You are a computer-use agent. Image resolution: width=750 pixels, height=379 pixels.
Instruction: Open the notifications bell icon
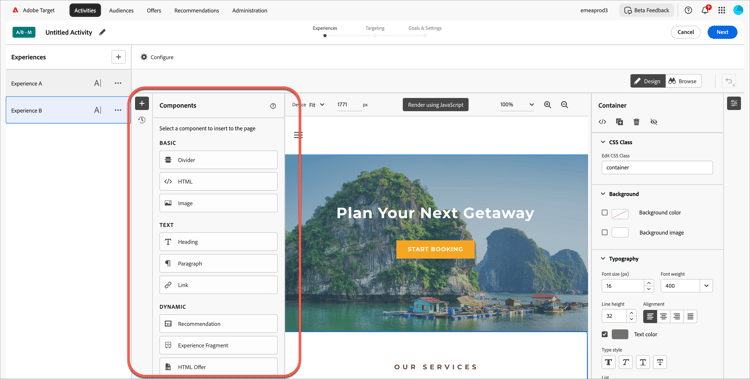point(705,10)
